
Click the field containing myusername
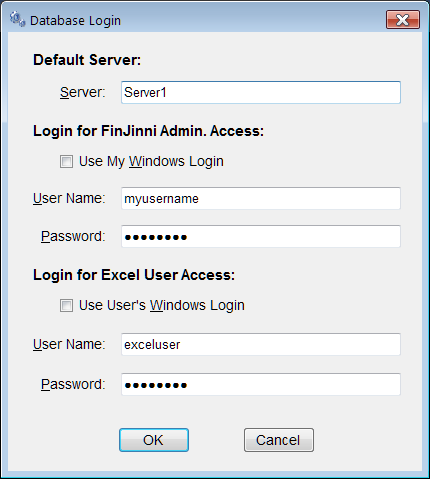261,198
